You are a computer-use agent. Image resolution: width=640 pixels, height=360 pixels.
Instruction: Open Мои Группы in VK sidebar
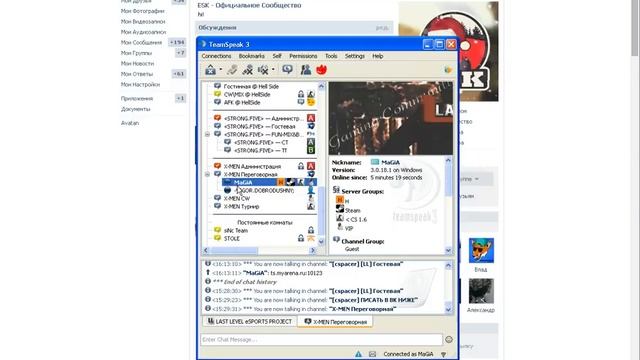pyautogui.click(x=136, y=53)
